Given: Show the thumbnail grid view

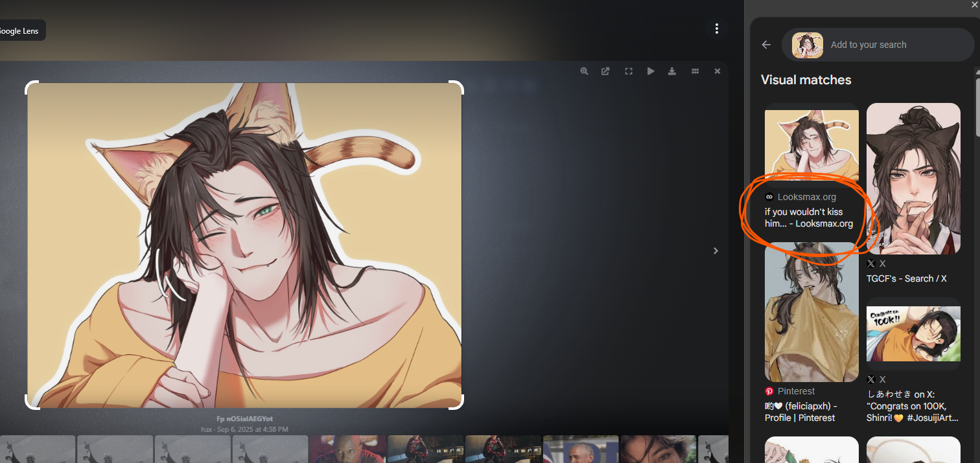Looking at the screenshot, I should [695, 71].
